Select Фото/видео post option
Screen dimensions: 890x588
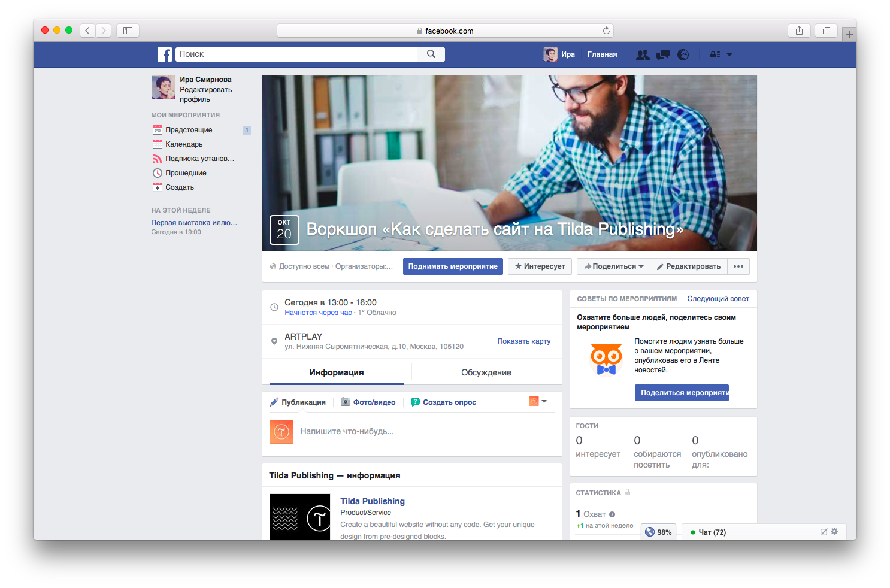tap(368, 402)
